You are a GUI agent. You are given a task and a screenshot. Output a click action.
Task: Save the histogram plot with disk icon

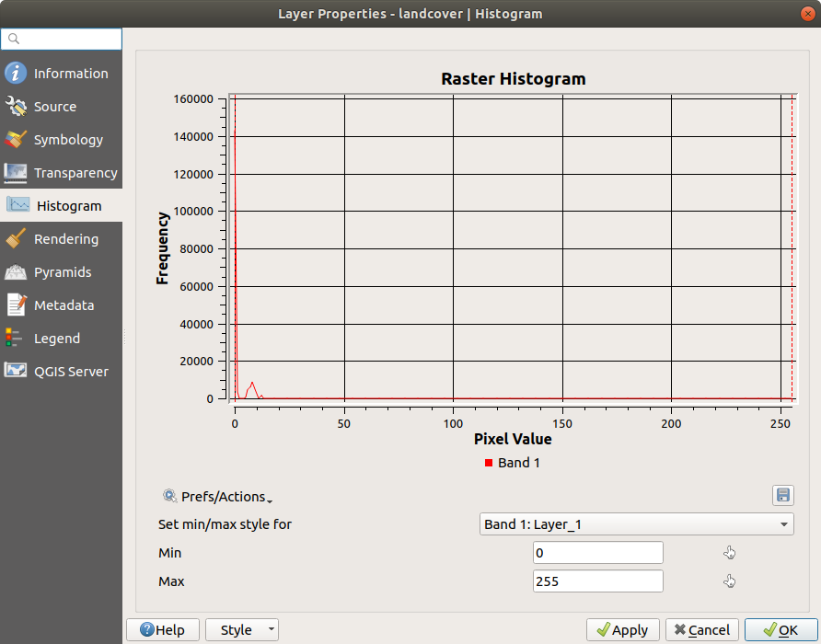click(x=783, y=496)
